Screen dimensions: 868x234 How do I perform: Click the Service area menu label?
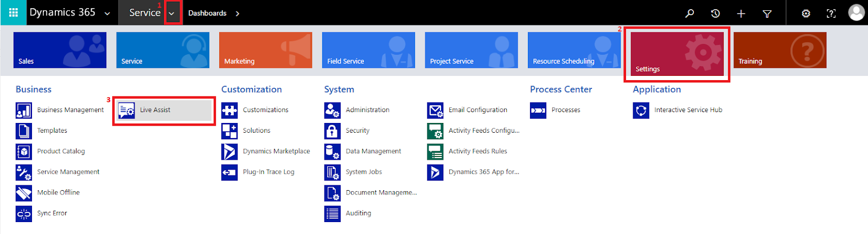pyautogui.click(x=145, y=12)
